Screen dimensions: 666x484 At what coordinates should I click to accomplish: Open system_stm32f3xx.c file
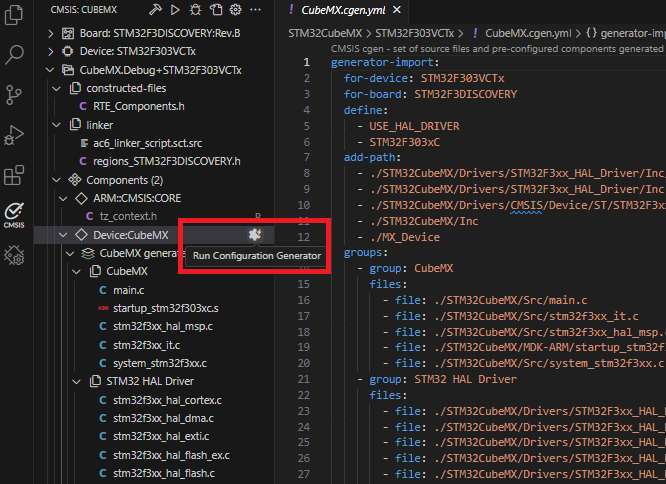tap(160, 364)
